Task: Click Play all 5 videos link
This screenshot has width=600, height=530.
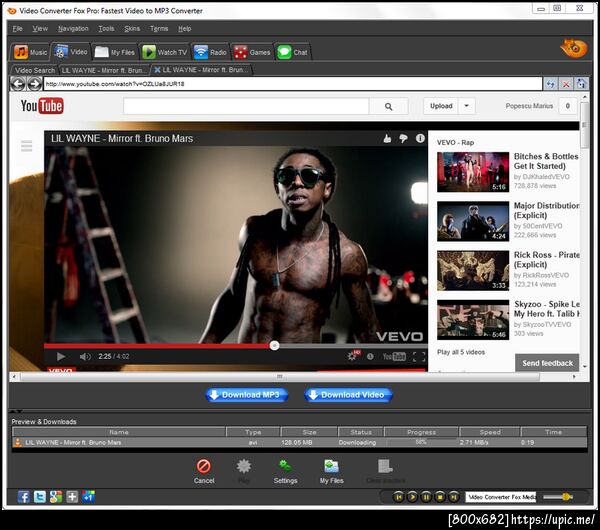Action: [461, 352]
